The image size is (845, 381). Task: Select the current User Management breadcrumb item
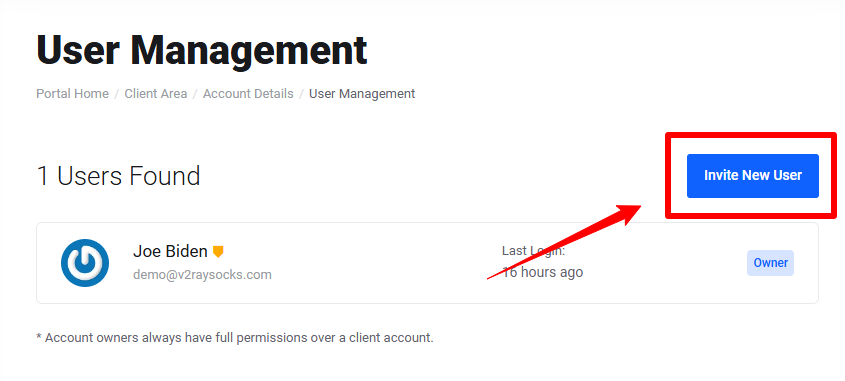[x=362, y=94]
